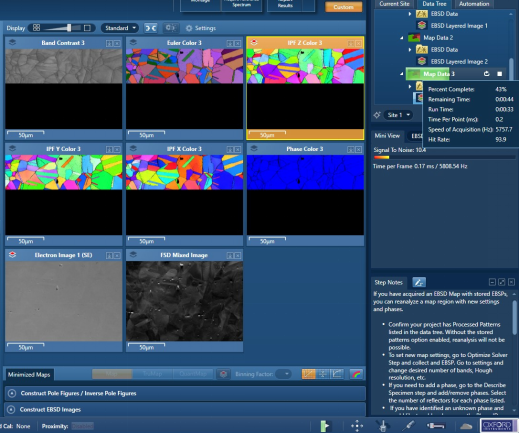This screenshot has width=520, height=433.
Task: Click the cloud icon in status bar
Action: [466, 426]
